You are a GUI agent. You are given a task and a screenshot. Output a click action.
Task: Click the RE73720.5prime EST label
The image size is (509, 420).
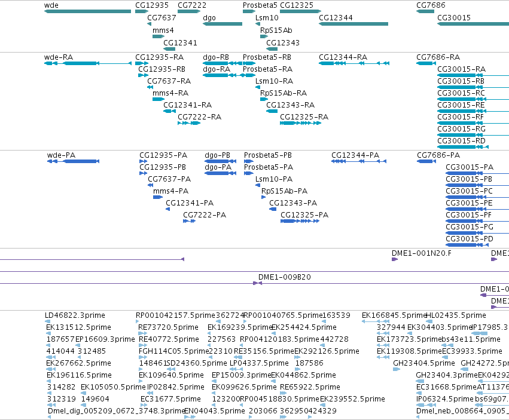click(x=168, y=327)
